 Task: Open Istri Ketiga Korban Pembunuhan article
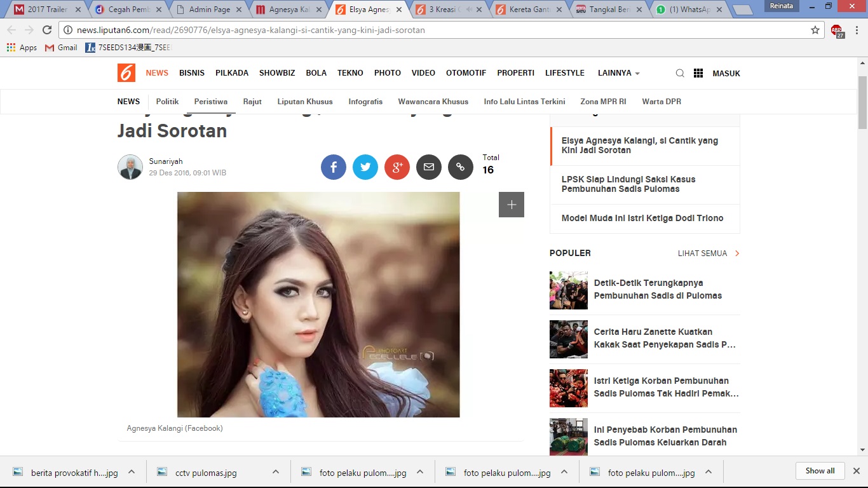666,387
